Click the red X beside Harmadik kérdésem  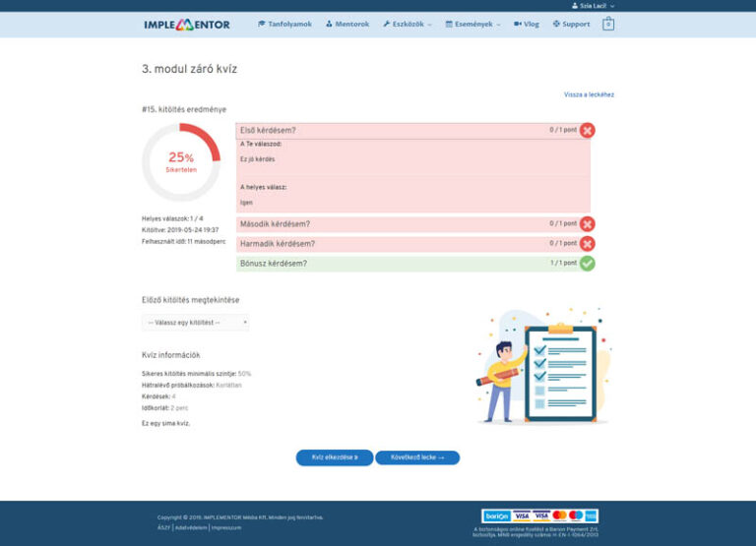pos(587,244)
